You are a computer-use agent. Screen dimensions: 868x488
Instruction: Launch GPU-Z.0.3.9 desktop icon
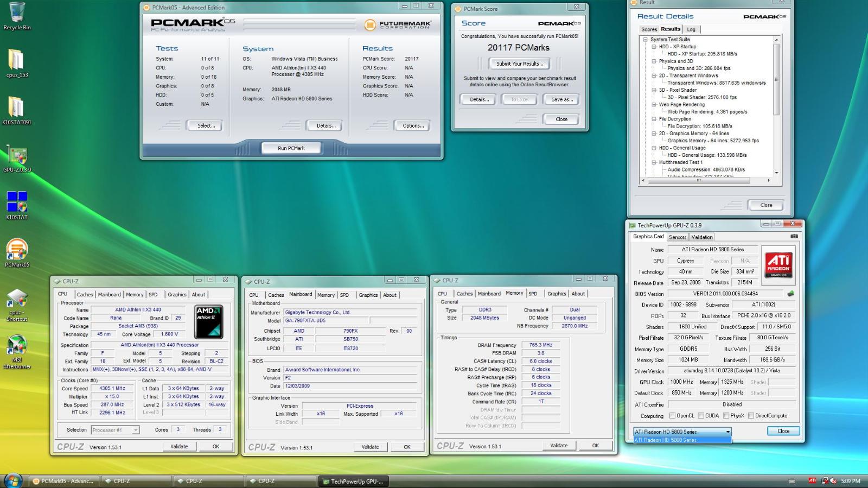click(x=17, y=158)
